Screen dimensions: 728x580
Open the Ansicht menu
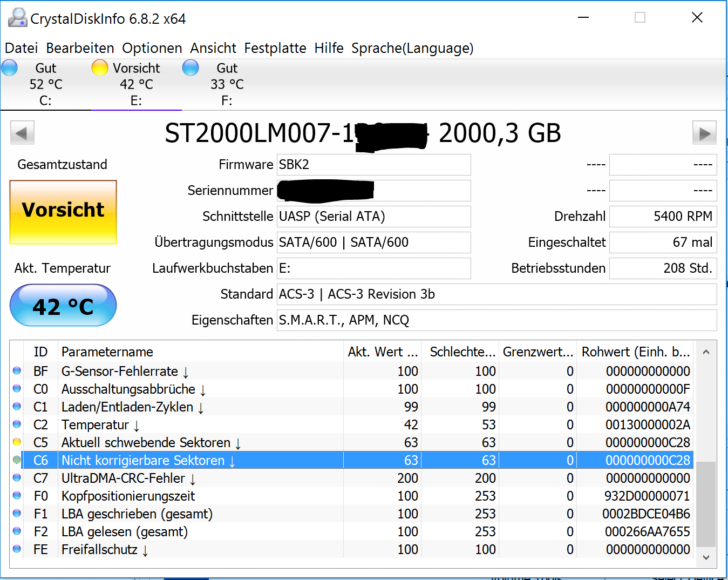point(213,48)
